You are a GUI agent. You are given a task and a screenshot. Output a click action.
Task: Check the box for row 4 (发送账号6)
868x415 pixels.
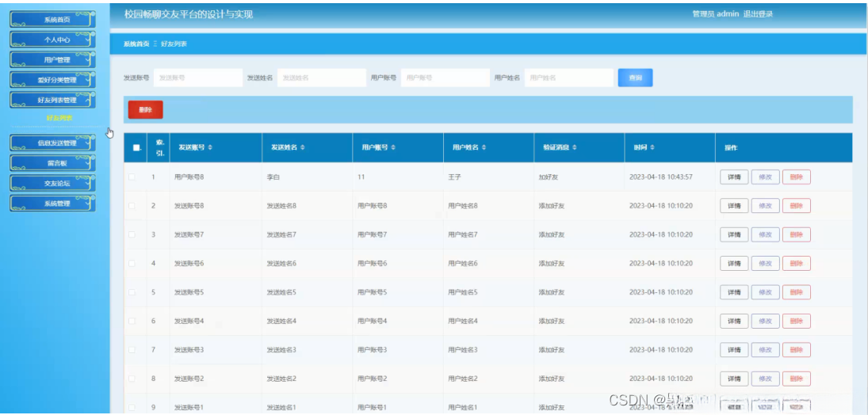click(x=132, y=264)
